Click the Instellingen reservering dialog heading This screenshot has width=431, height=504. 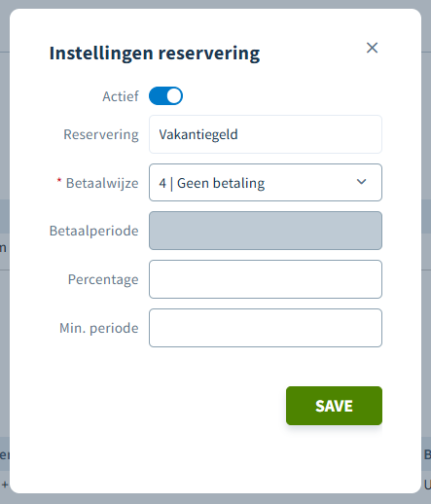coord(155,54)
